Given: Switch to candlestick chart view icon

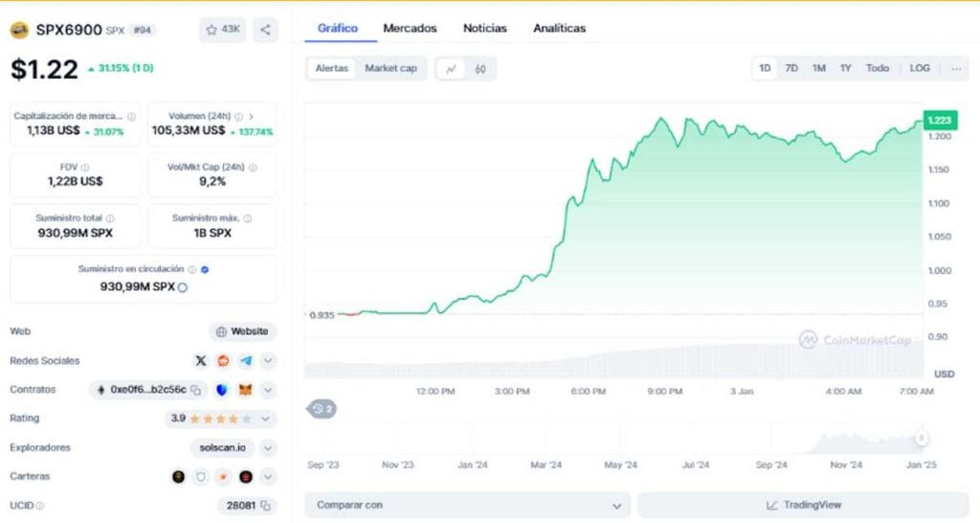Looking at the screenshot, I should [x=480, y=69].
